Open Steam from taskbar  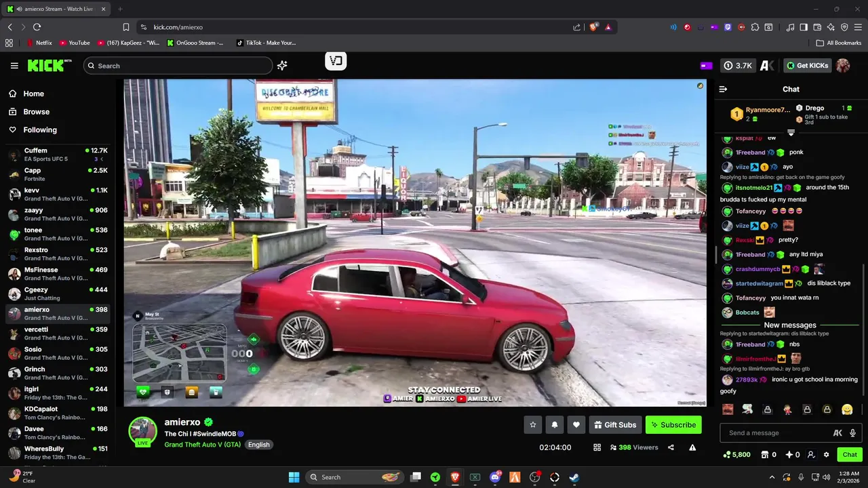tap(574, 477)
